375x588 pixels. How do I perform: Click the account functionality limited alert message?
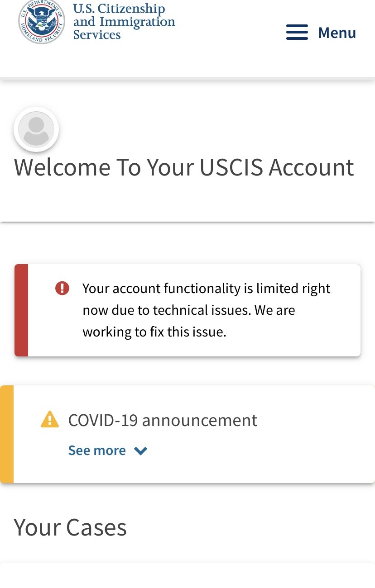[207, 310]
